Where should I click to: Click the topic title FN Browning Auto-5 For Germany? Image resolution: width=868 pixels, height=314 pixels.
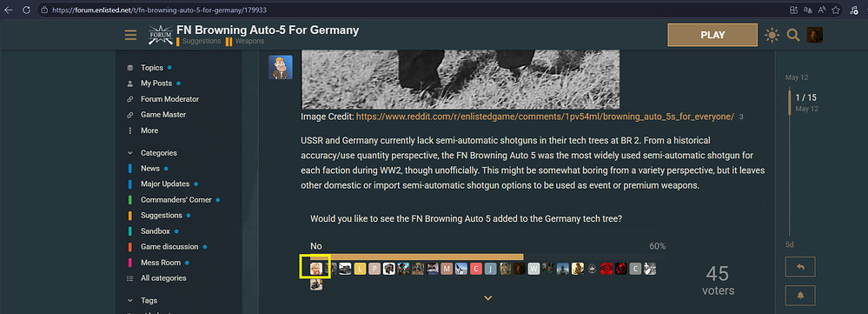(x=268, y=30)
